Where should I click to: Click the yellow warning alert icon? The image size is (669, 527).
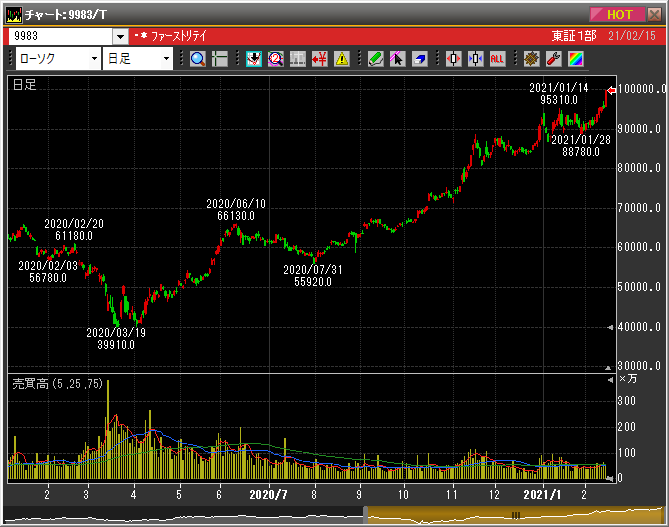coord(342,59)
